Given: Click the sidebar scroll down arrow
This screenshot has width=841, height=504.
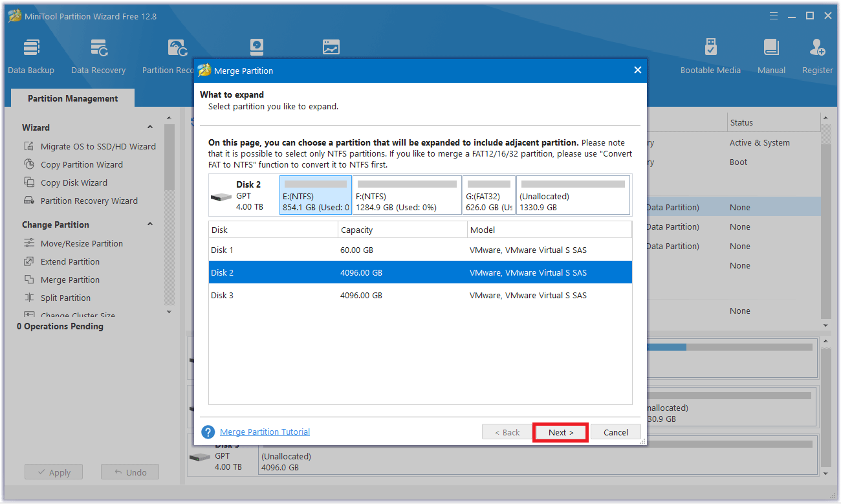Looking at the screenshot, I should pyautogui.click(x=169, y=312).
